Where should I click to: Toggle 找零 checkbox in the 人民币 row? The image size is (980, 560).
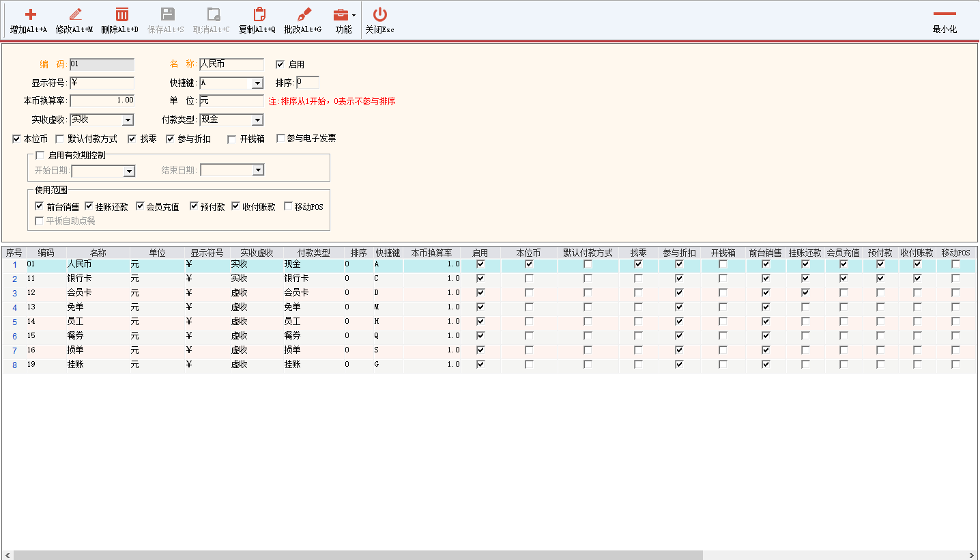click(x=638, y=264)
